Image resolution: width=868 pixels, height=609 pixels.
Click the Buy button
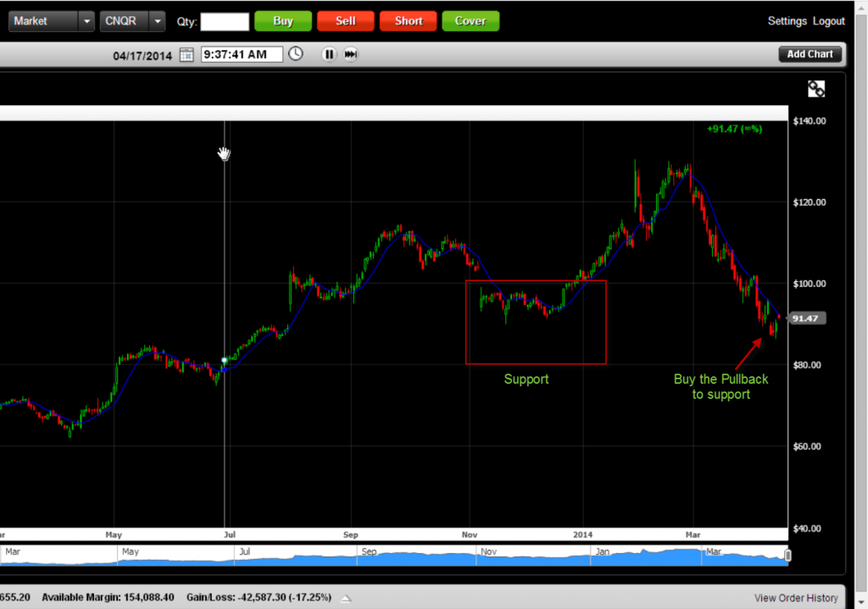coord(282,20)
